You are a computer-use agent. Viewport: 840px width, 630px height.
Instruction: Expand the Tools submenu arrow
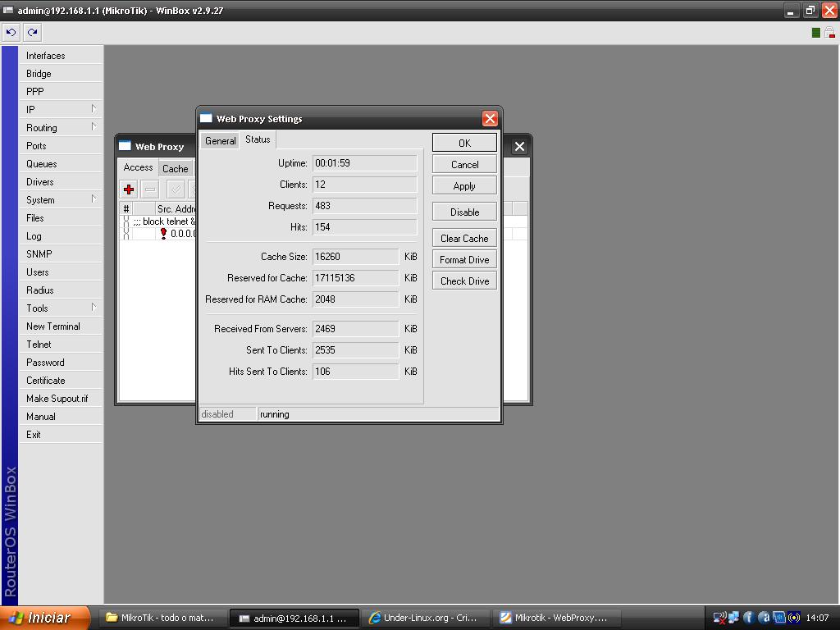94,307
